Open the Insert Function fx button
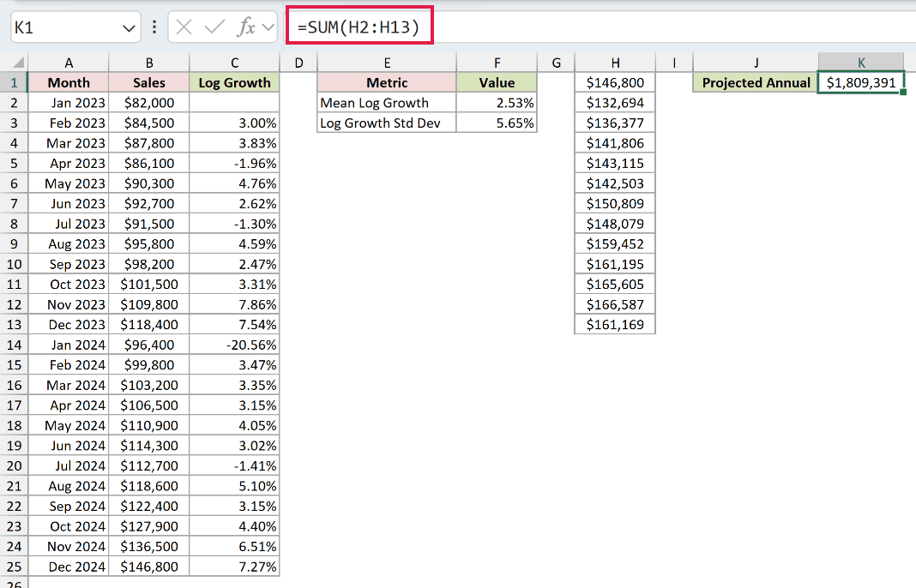This screenshot has width=916, height=588. 245,27
